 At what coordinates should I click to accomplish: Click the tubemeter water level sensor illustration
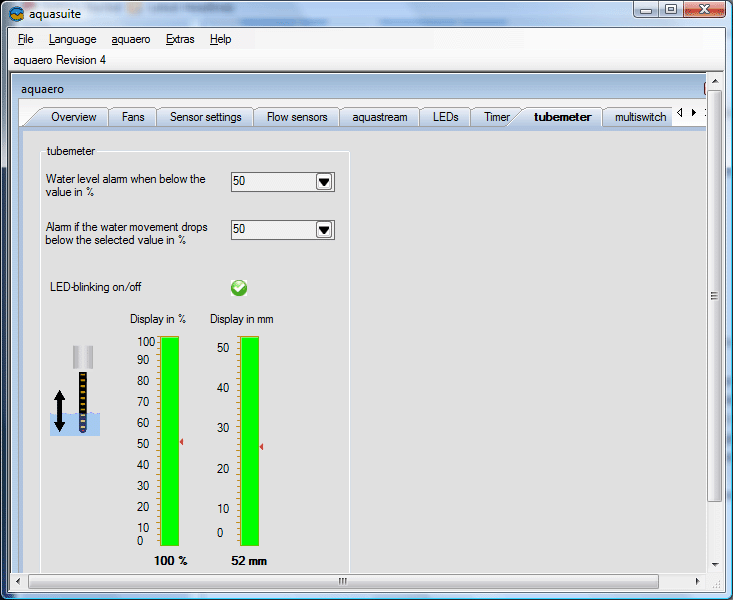[x=75, y=390]
